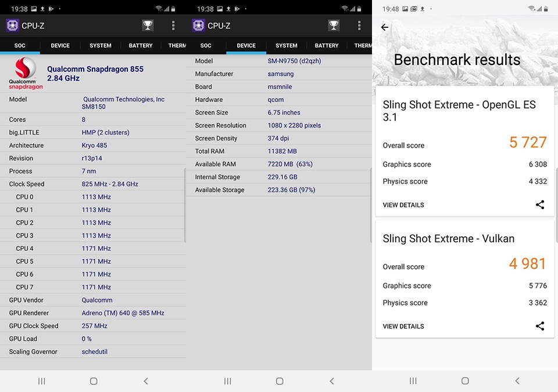Click the Total RAM value "11382 MB"
The height and width of the screenshot is (392, 558).
point(282,151)
